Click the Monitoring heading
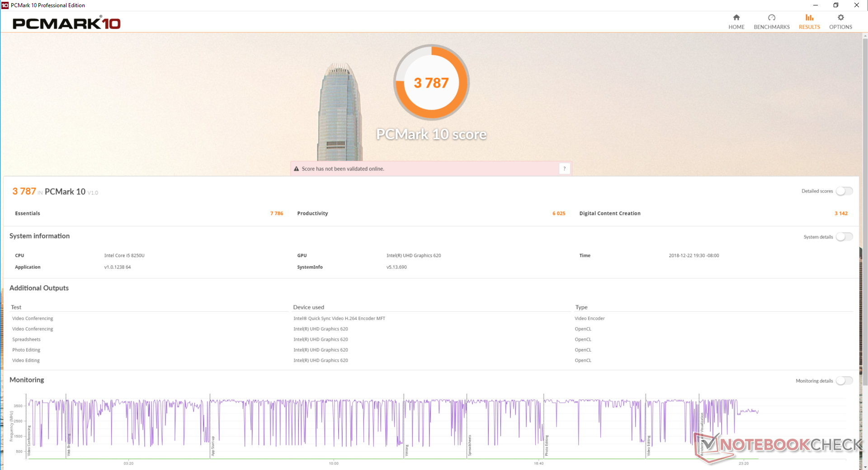The height and width of the screenshot is (470, 868). (27, 380)
